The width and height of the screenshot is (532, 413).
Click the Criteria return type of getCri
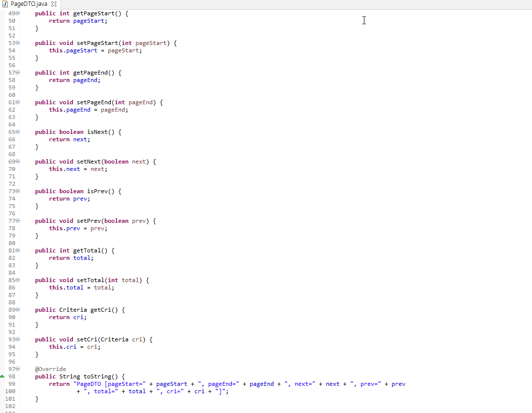click(73, 310)
